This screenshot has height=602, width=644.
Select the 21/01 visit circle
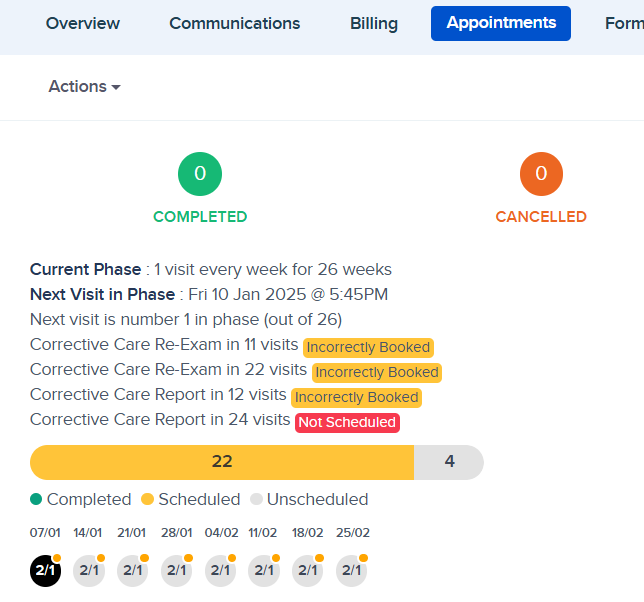point(133,571)
